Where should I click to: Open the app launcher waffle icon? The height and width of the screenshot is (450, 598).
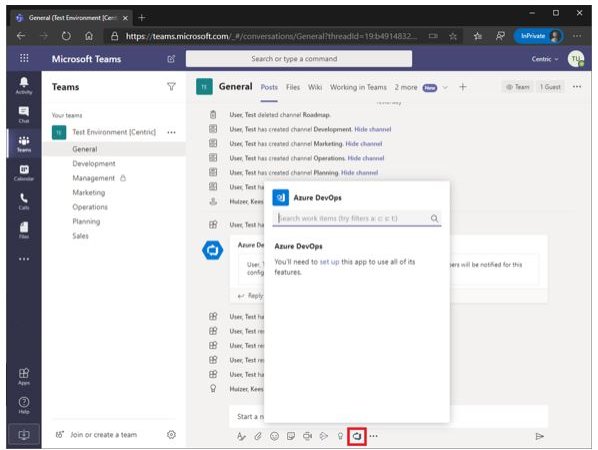24,58
